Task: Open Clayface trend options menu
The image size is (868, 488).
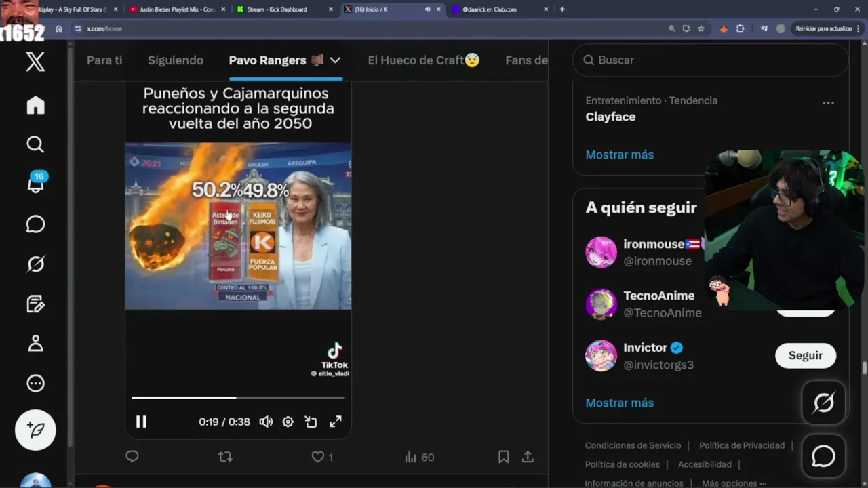Action: click(828, 103)
